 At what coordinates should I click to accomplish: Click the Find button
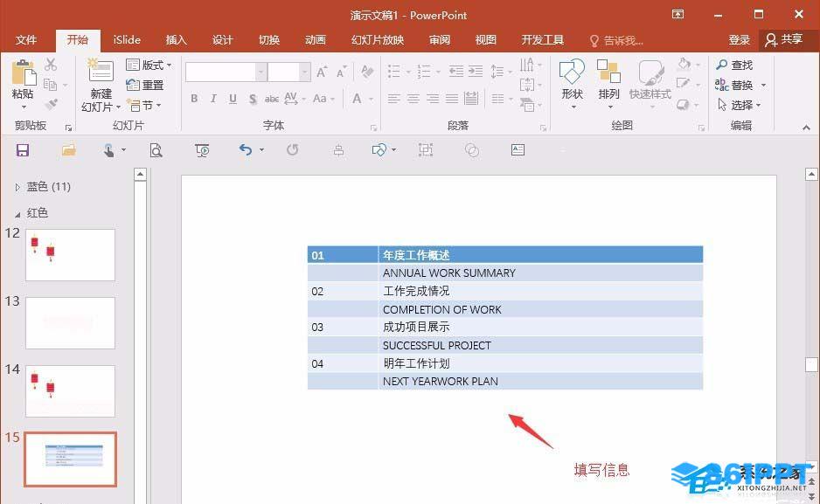(734, 66)
